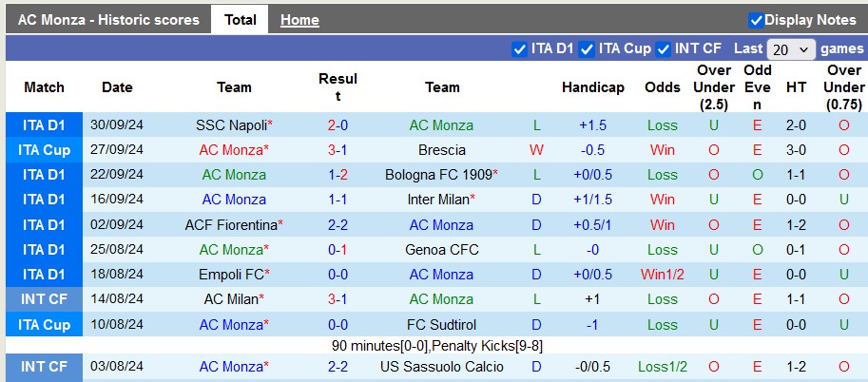This screenshot has height=382, width=868.
Task: Click Bologna FC 1909 team name
Action: pyautogui.click(x=439, y=175)
